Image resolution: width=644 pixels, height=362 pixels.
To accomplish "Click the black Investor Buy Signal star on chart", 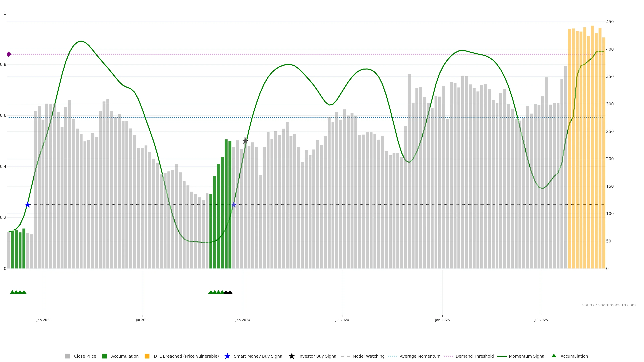I will point(245,141).
